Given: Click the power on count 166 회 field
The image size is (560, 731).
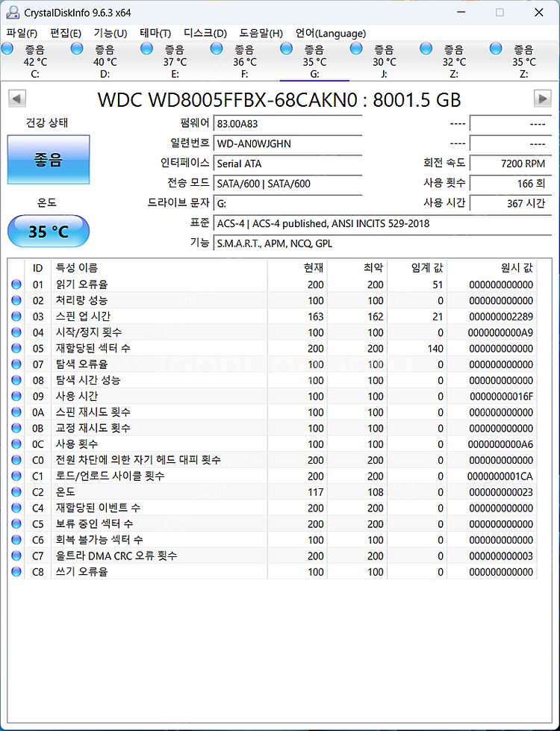Looking at the screenshot, I should coord(511,184).
